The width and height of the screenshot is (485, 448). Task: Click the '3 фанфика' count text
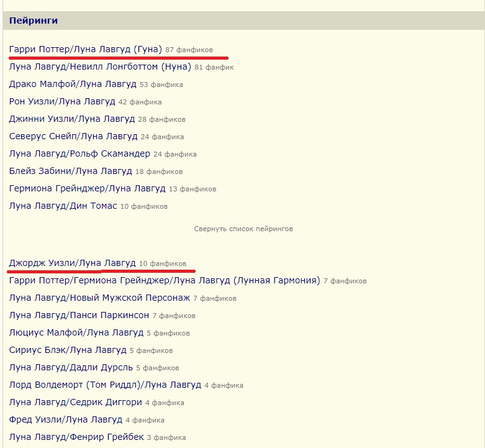166,437
